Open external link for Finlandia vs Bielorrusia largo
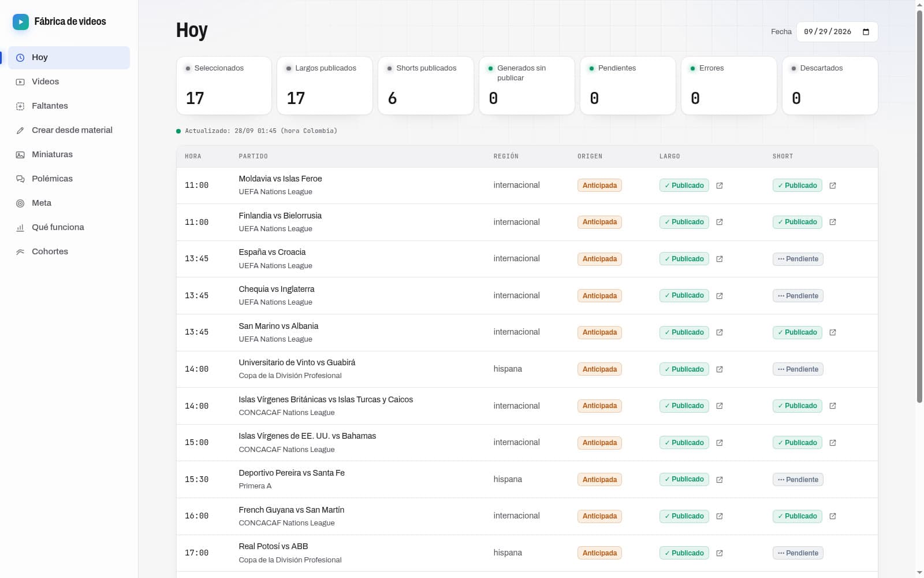Viewport: 924px width, 578px height. pos(720,222)
